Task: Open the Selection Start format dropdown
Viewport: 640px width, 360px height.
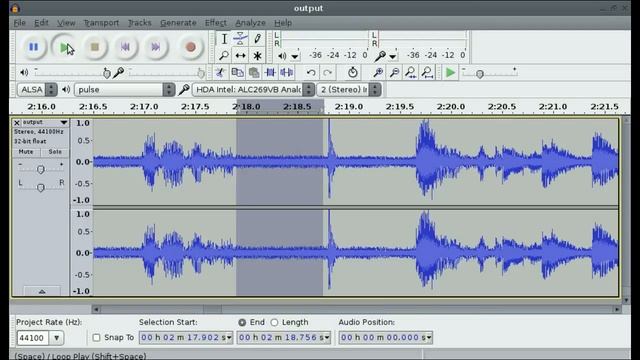Action: point(229,338)
